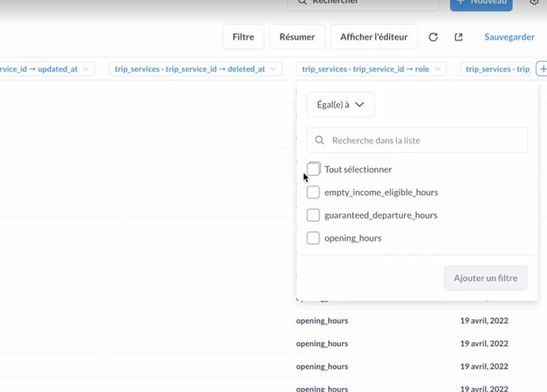This screenshot has width=547, height=392.
Task: Tick the empty_income_eligible_hours checkbox
Action: click(x=313, y=192)
